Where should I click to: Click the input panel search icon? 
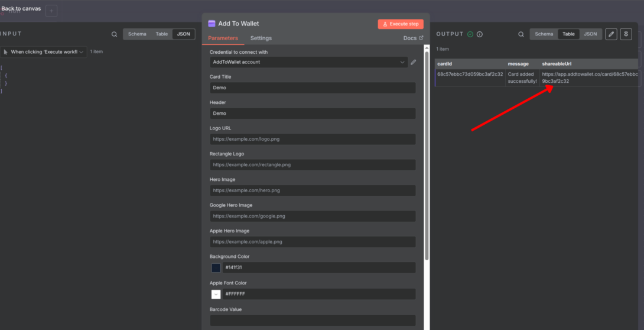(114, 34)
